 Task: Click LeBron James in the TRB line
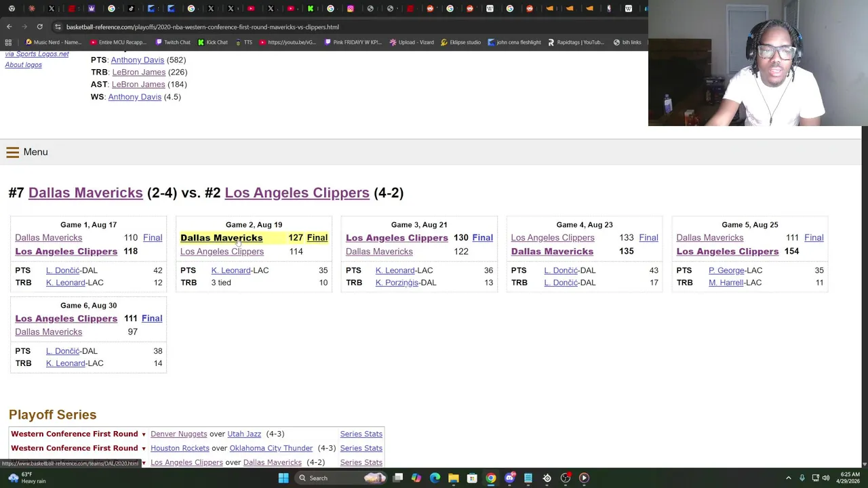(x=139, y=72)
